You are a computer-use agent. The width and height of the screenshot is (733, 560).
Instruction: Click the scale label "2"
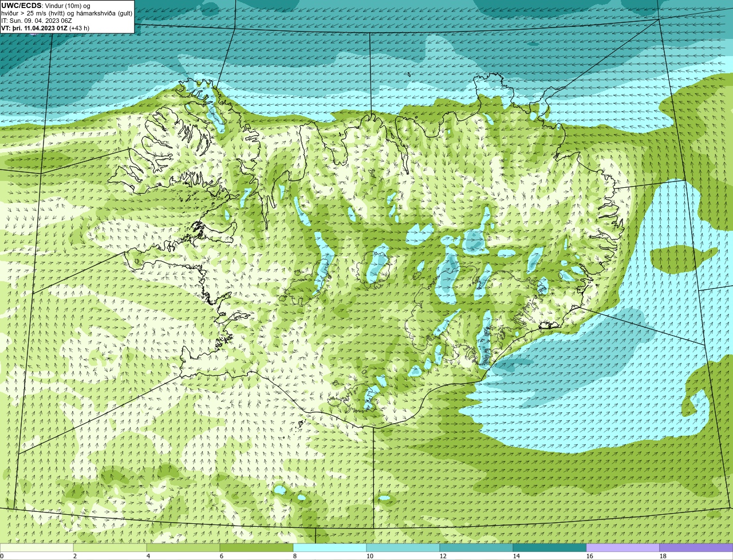pos(75,556)
